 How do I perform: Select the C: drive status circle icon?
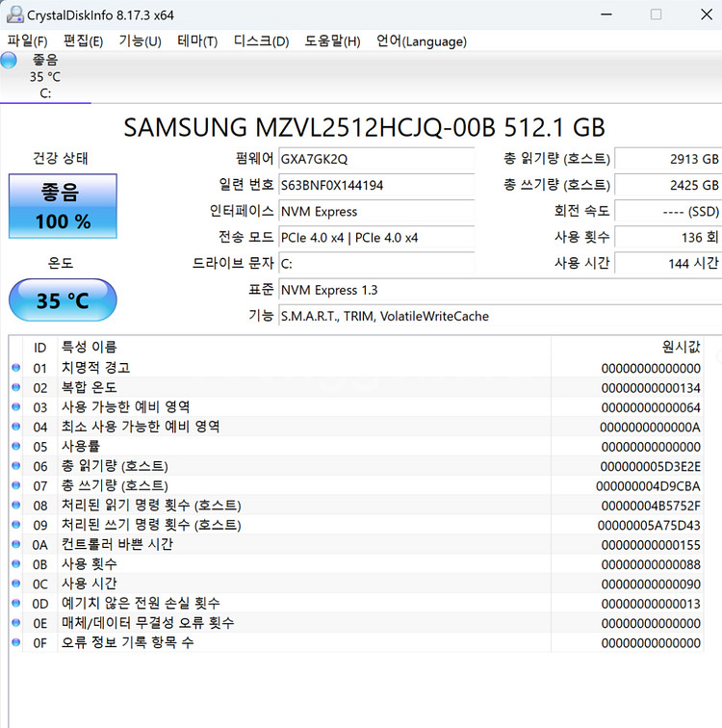click(x=9, y=61)
